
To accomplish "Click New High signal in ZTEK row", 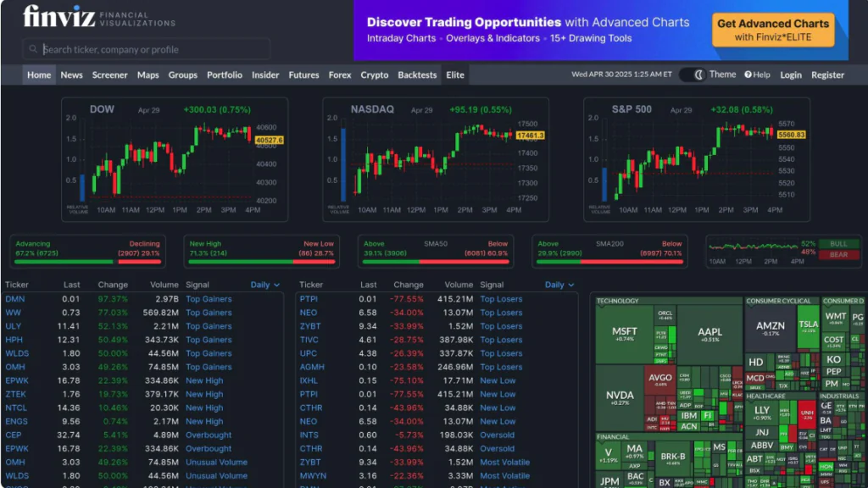I will pos(204,394).
